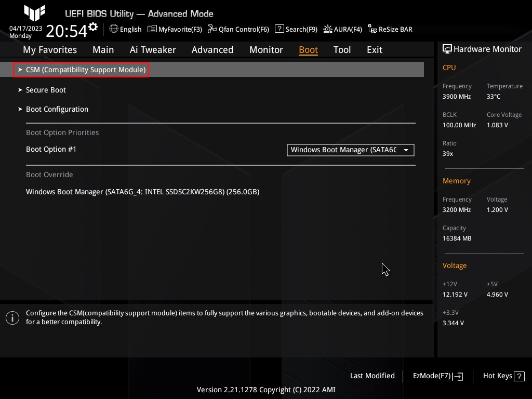Click the Core Voltage value 1.083 V
Image resolution: width=532 pixels, height=399 pixels.
(497, 125)
